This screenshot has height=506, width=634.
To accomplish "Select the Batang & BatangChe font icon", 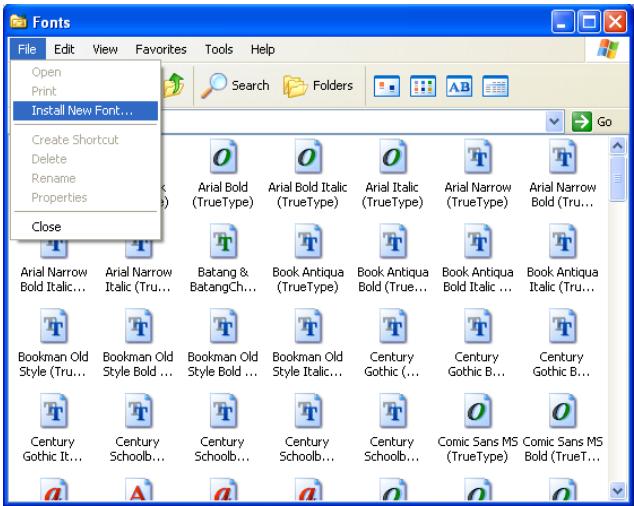I will click(223, 242).
